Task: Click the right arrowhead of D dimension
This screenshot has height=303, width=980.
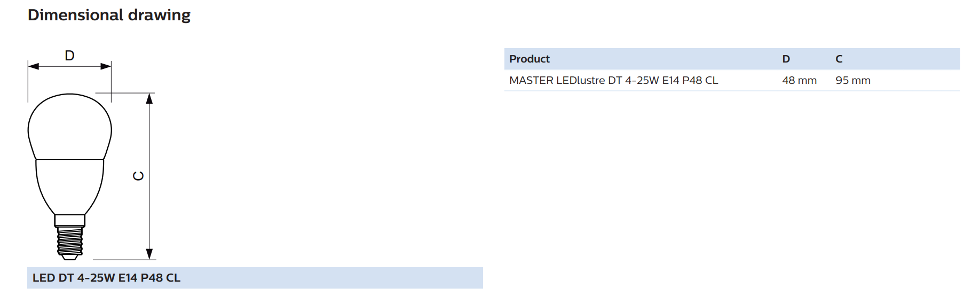Action: pos(106,66)
